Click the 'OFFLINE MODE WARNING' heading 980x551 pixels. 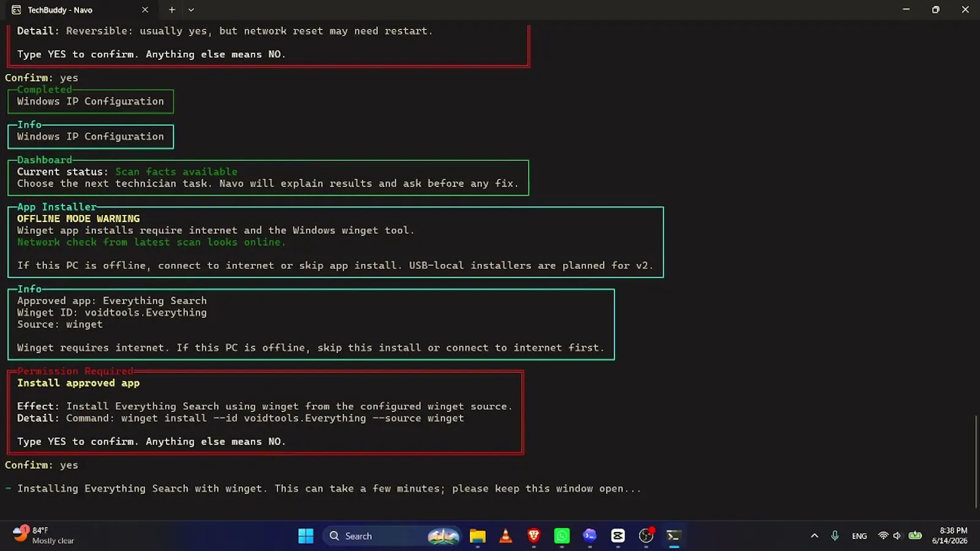tap(78, 219)
